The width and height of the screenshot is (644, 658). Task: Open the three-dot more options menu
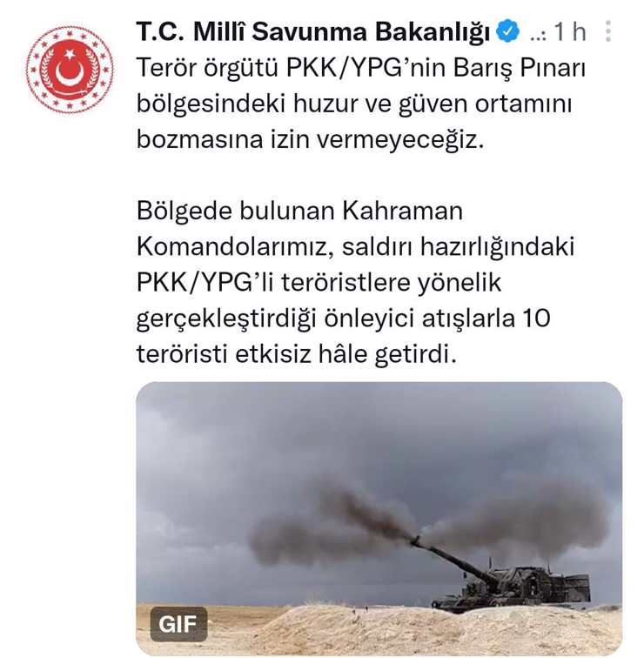(608, 31)
